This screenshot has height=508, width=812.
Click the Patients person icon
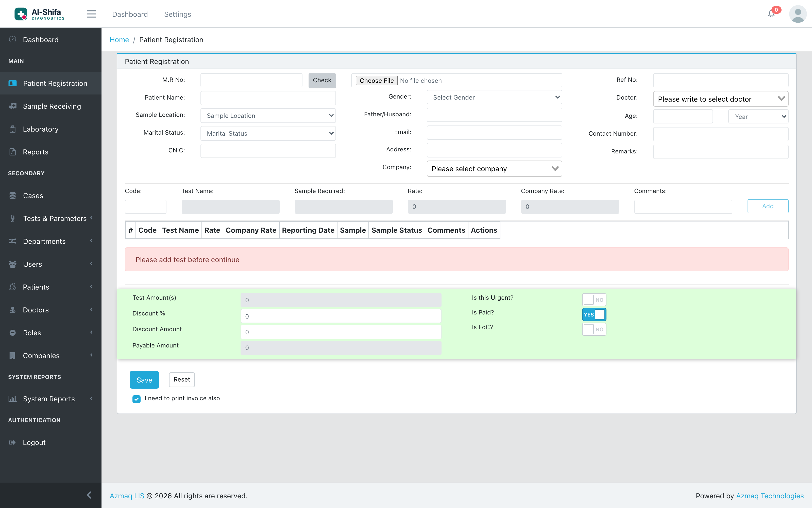(13, 287)
